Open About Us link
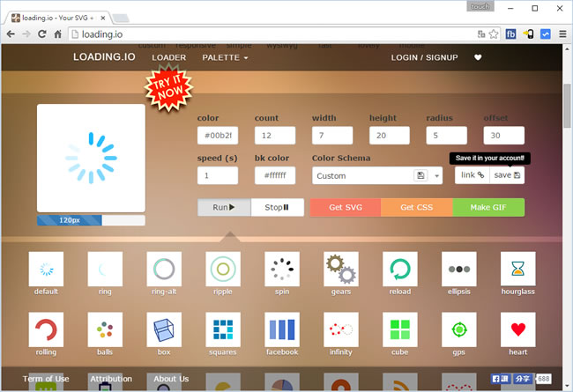Viewport: 573px width, 392px height. tap(171, 379)
